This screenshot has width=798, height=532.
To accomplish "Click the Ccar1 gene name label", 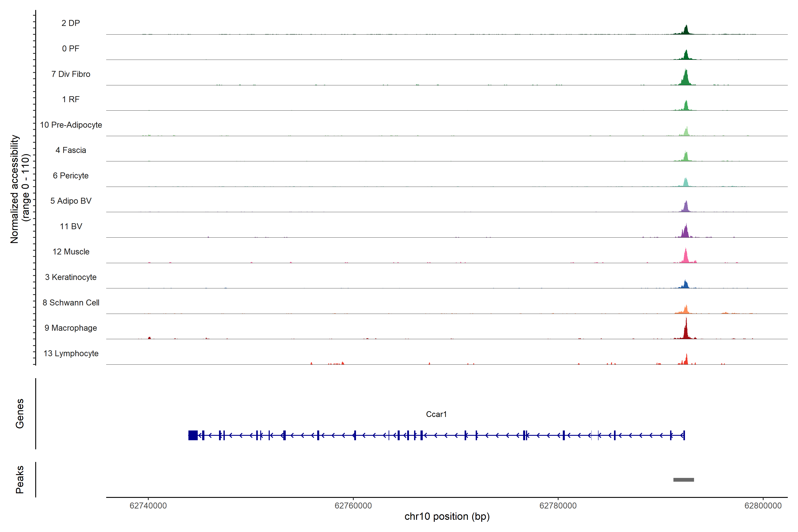I will [436, 414].
